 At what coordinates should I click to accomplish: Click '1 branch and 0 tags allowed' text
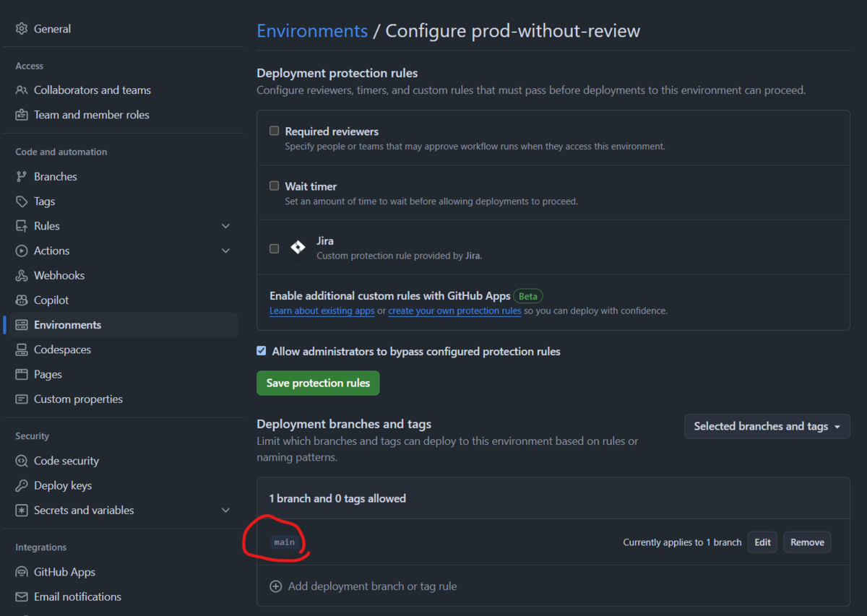tap(337, 498)
